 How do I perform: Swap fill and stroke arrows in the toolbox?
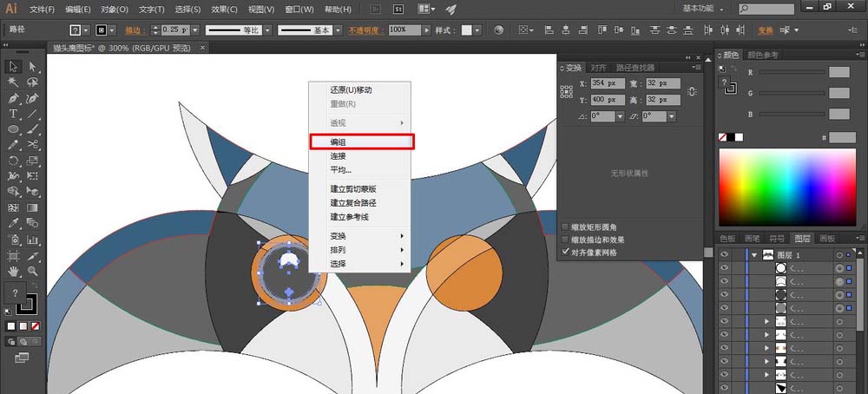click(35, 286)
